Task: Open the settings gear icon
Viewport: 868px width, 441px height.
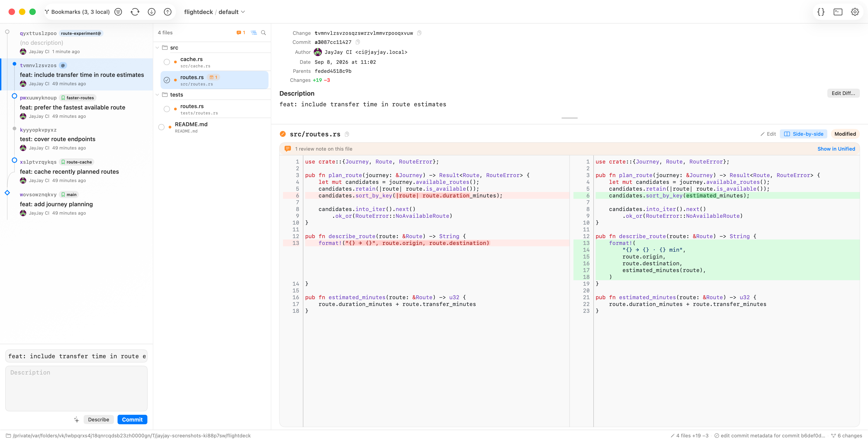Action: coord(855,12)
